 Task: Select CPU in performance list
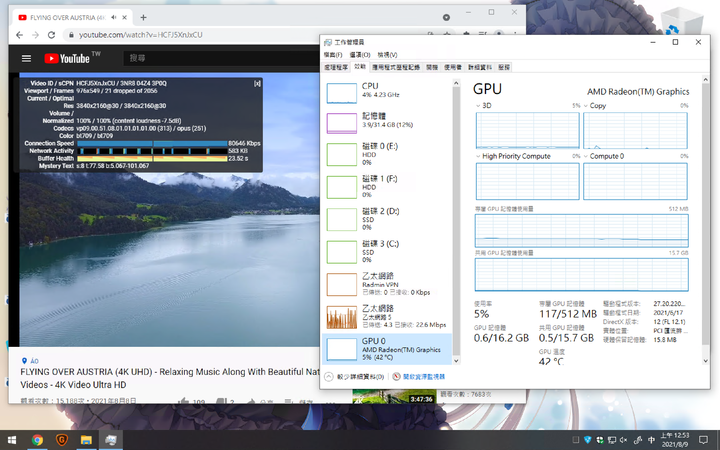pyautogui.click(x=387, y=92)
